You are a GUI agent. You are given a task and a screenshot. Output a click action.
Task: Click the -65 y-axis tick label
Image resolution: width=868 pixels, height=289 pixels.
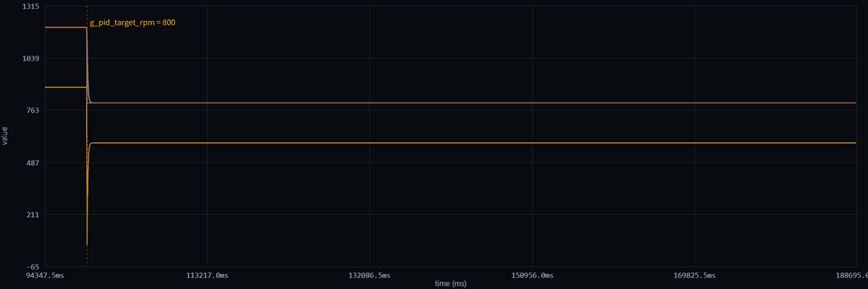click(34, 267)
